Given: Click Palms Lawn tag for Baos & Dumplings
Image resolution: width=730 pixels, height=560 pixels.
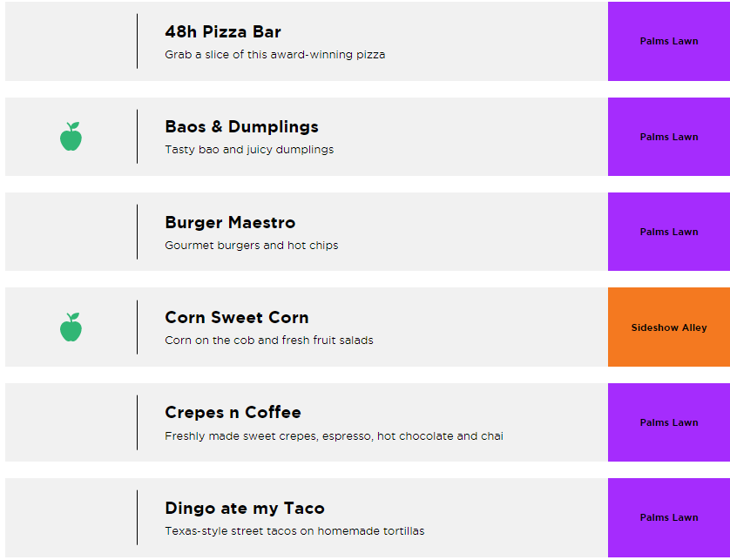Looking at the screenshot, I should coord(669,137).
